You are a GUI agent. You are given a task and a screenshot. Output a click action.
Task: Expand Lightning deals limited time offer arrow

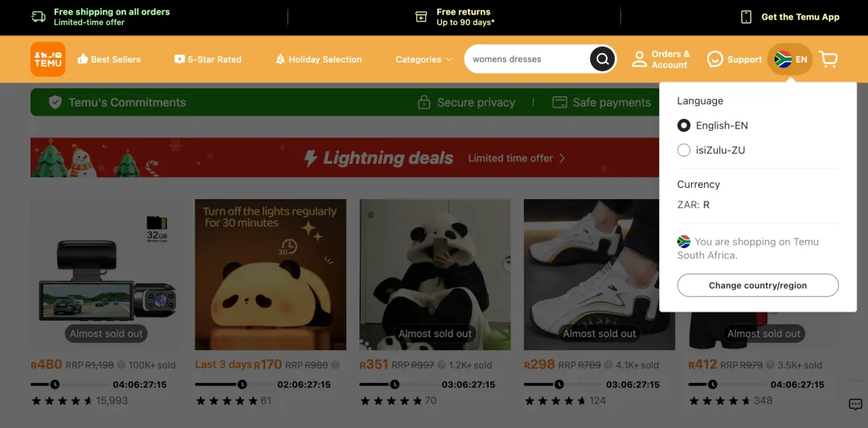point(562,158)
